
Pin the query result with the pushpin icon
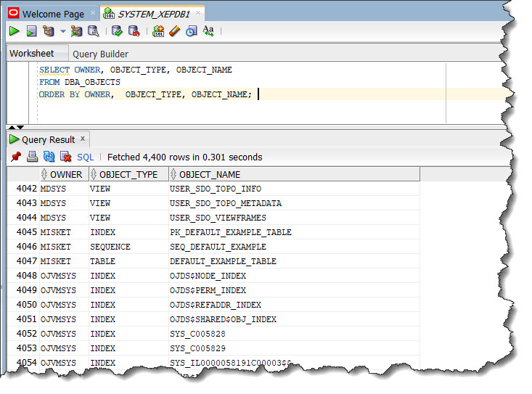[x=16, y=157]
